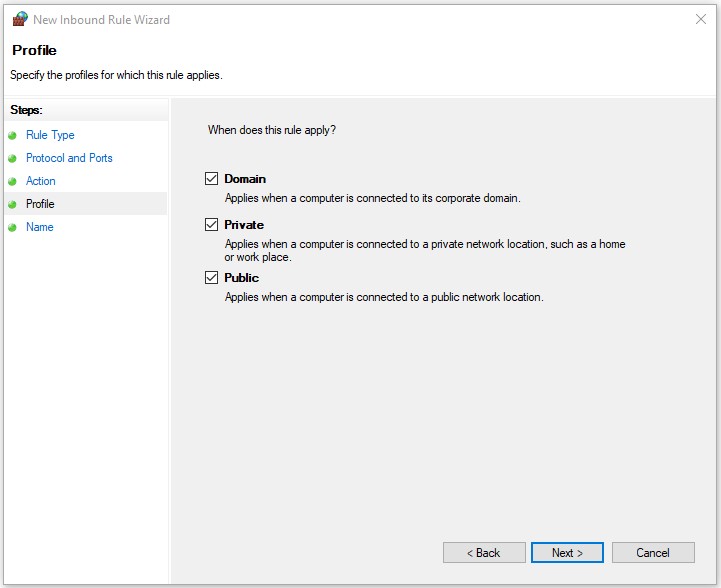The width and height of the screenshot is (721, 588).
Task: Proceed with the Next button
Action: click(568, 553)
